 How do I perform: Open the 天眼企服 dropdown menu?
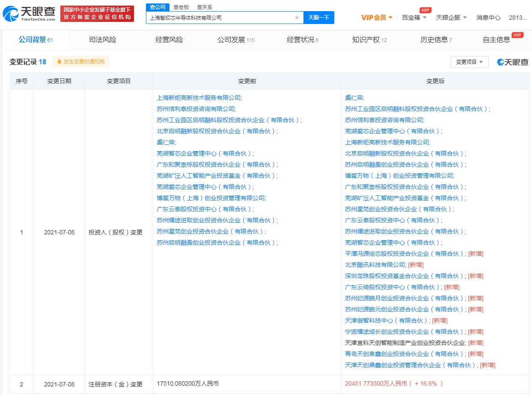tap(452, 18)
